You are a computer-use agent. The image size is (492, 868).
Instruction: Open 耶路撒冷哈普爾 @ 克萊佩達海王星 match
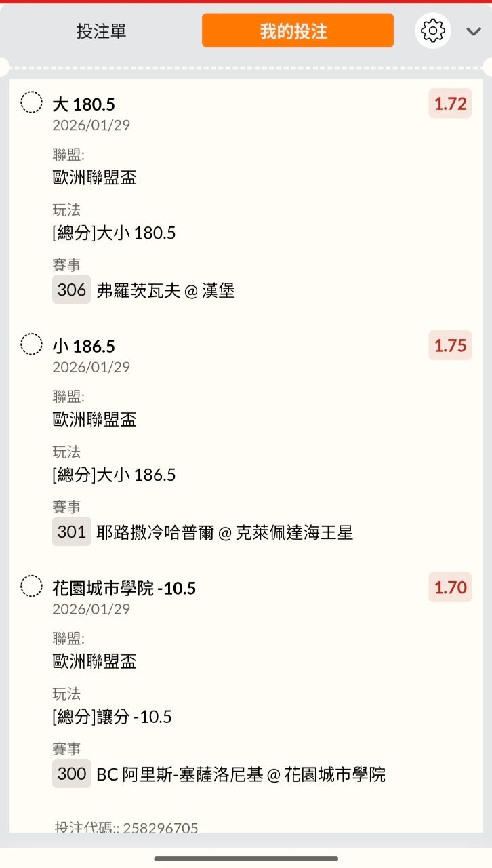pyautogui.click(x=225, y=532)
